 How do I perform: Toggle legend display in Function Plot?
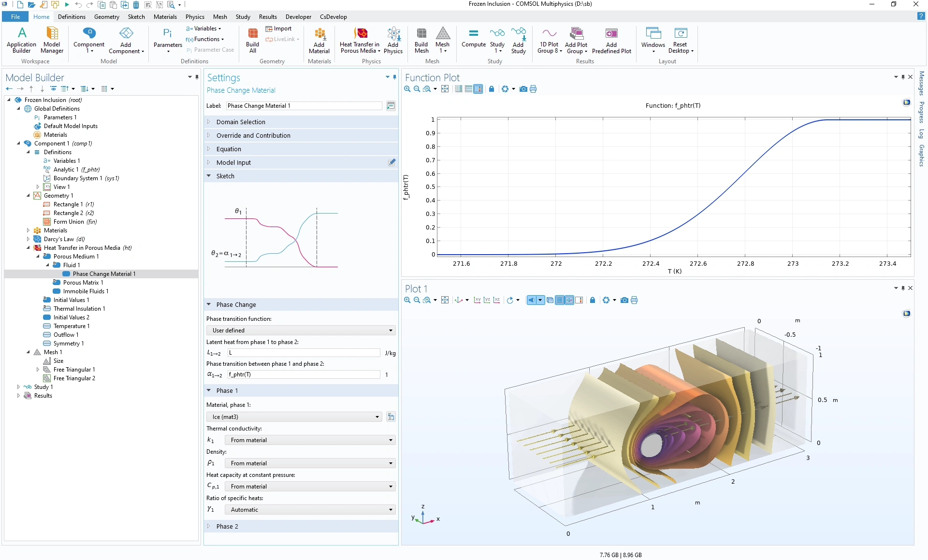tap(478, 89)
